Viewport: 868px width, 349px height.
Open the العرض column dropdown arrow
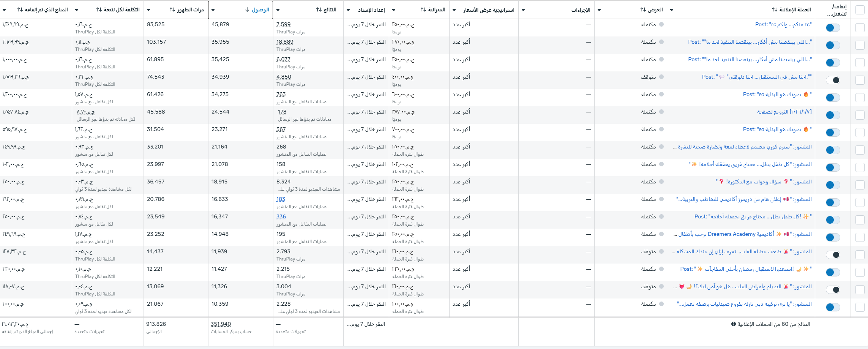(599, 10)
